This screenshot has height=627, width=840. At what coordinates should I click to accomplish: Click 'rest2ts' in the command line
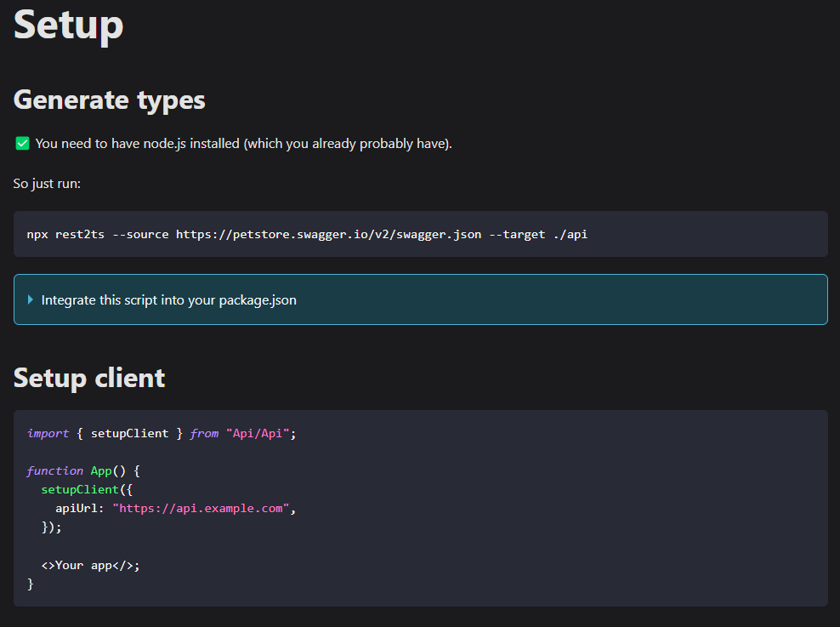(80, 234)
